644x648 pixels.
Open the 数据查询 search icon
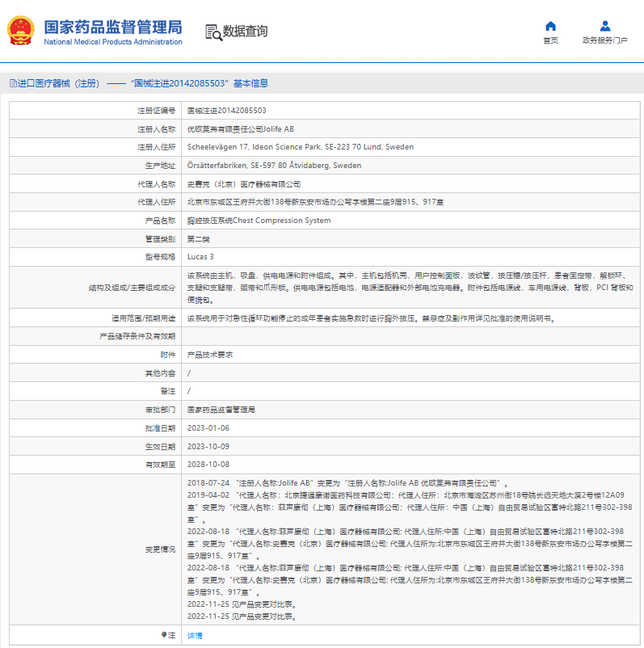tap(213, 32)
